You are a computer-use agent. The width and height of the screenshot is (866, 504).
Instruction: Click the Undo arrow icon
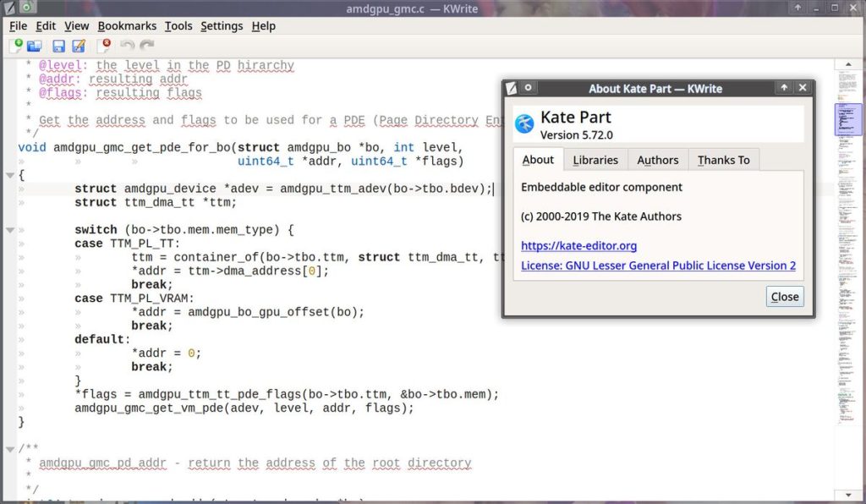click(x=127, y=46)
